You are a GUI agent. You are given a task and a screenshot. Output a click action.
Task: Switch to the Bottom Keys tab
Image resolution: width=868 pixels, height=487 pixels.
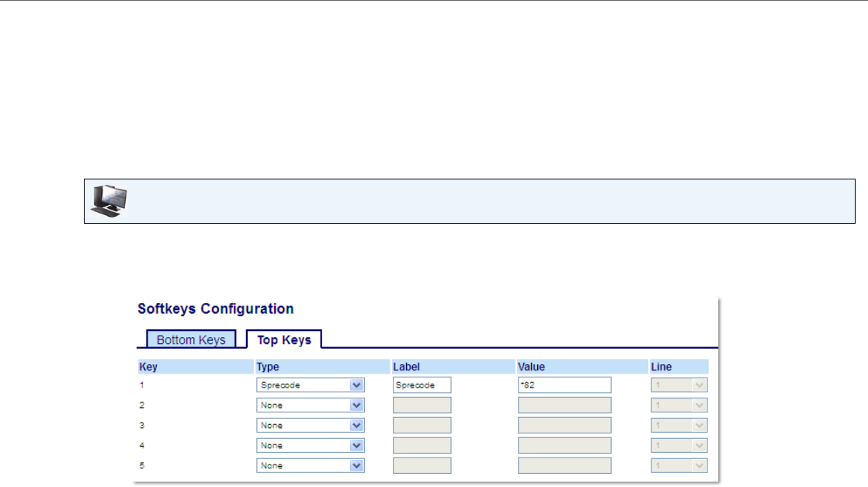[191, 339]
